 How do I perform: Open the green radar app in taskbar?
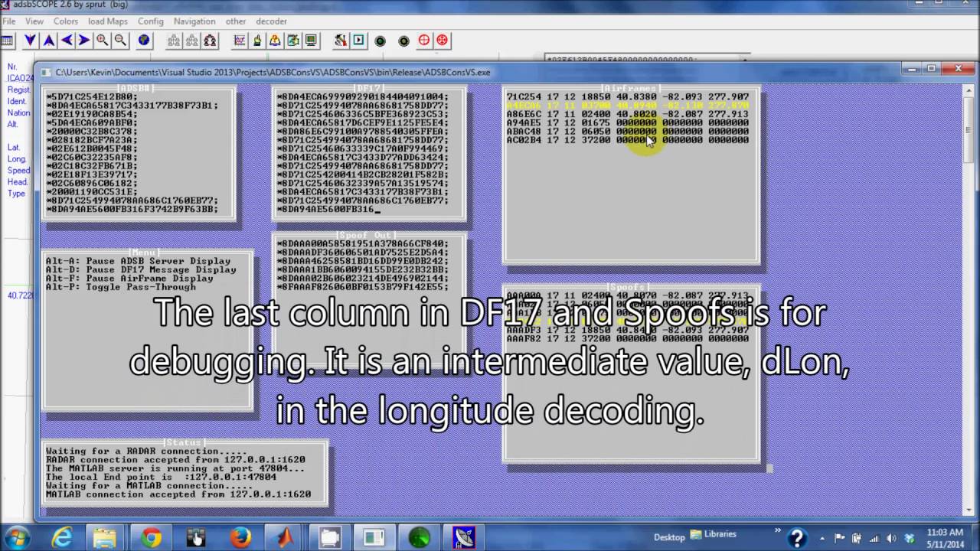coord(419,538)
